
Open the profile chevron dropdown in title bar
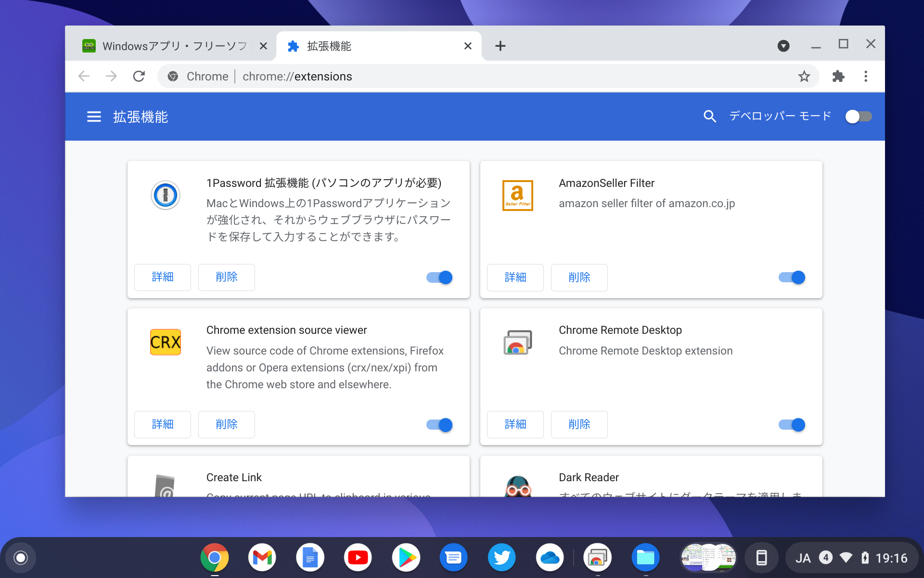[783, 46]
